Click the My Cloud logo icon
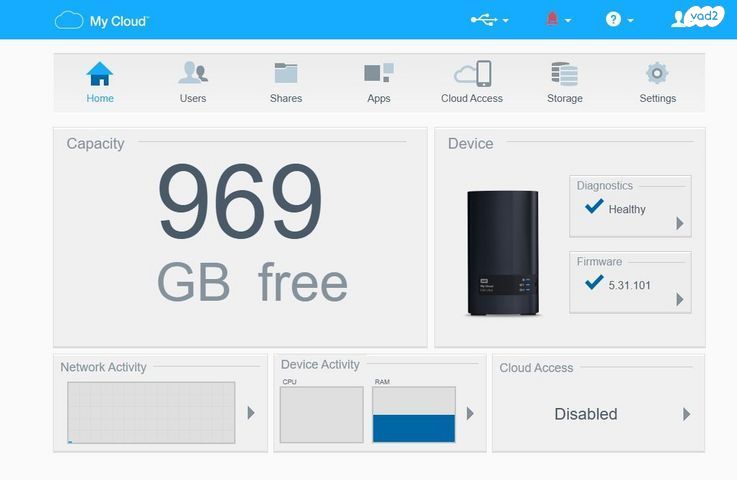 69,20
